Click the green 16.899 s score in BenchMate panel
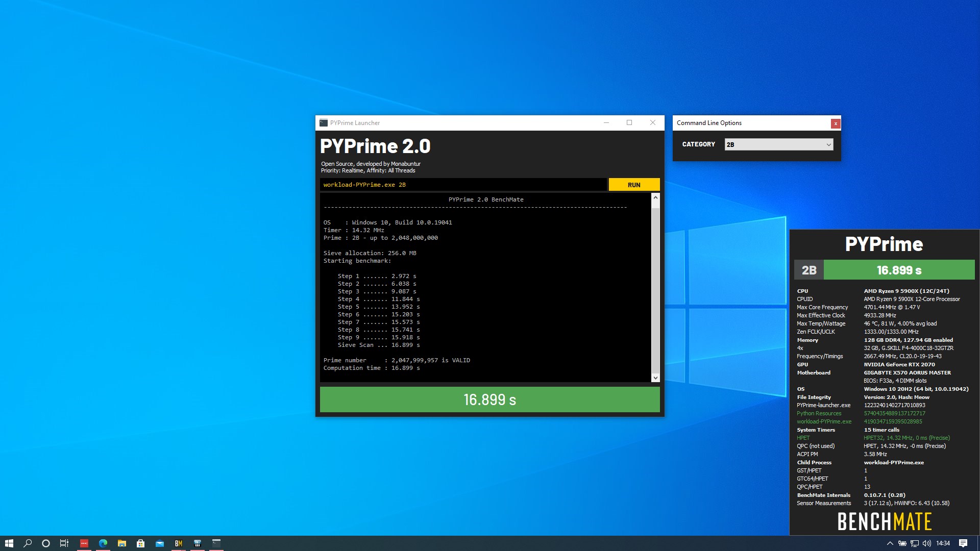 coord(899,270)
